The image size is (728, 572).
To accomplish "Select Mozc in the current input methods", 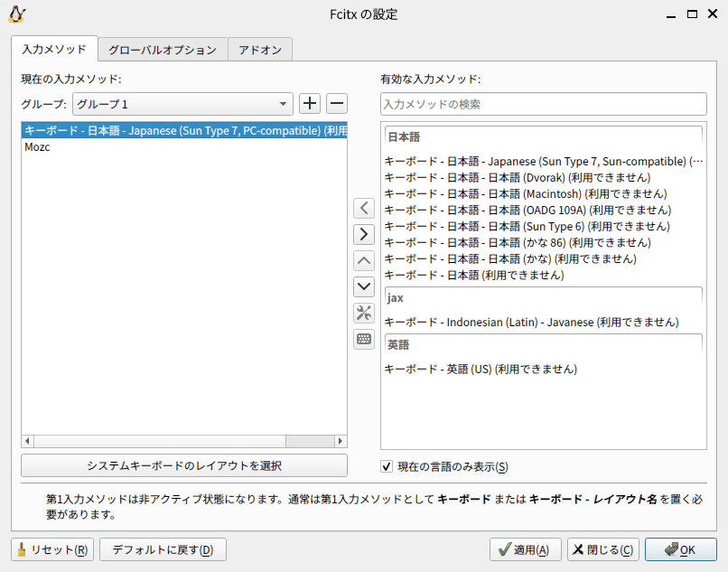I will tap(184, 146).
